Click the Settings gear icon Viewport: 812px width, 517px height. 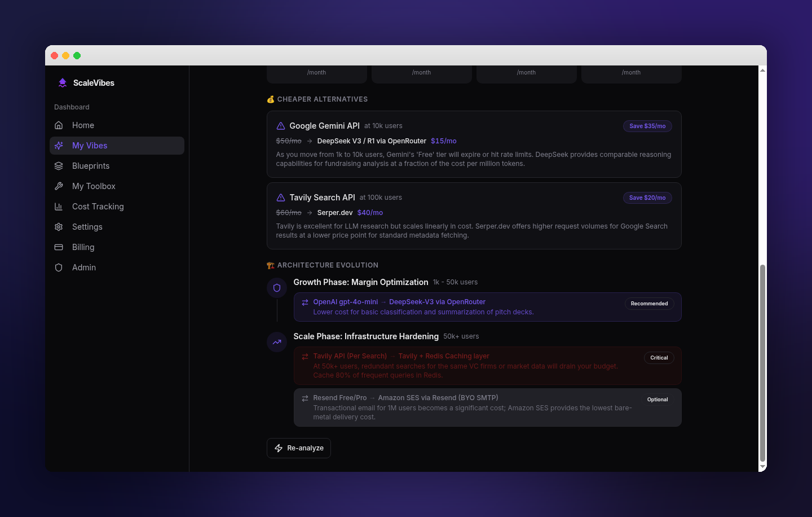pos(59,226)
